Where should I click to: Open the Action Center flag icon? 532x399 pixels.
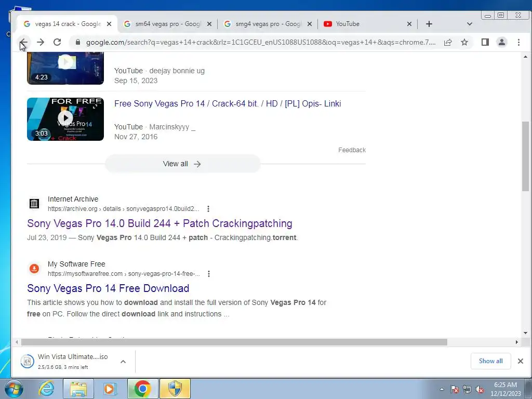click(x=455, y=389)
